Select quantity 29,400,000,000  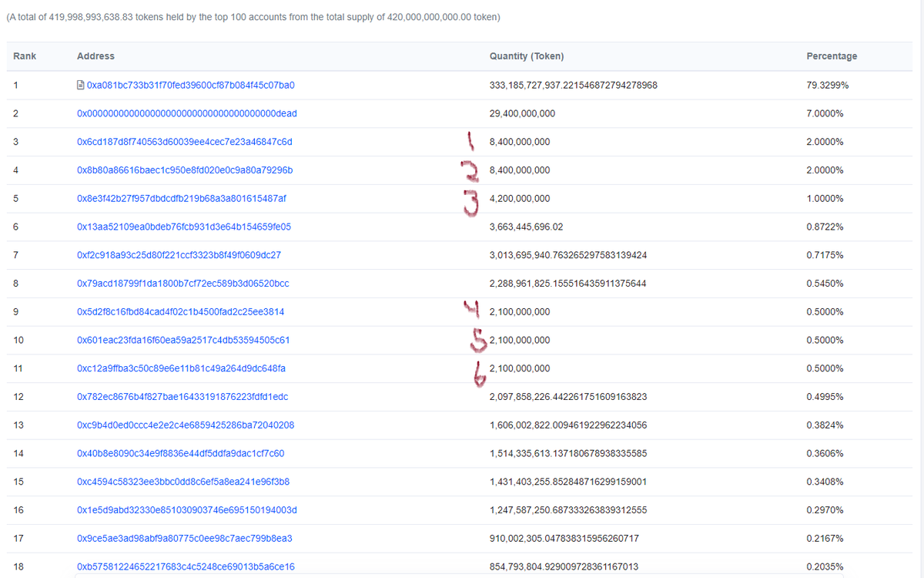[x=522, y=113]
